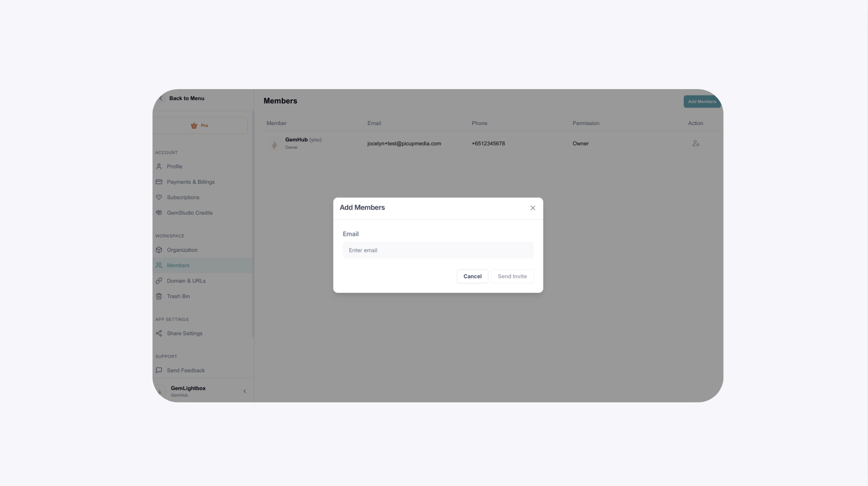Click the Send Feedback chat icon

[x=159, y=370]
